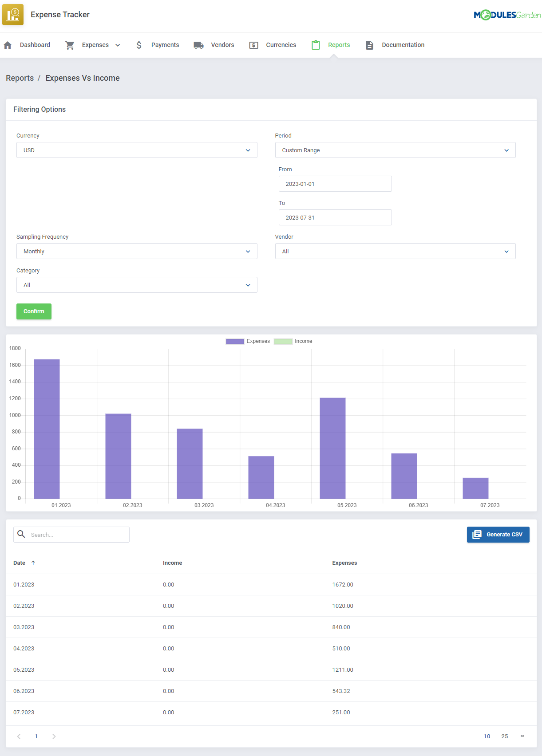Toggle Income legend color swatch

click(283, 342)
